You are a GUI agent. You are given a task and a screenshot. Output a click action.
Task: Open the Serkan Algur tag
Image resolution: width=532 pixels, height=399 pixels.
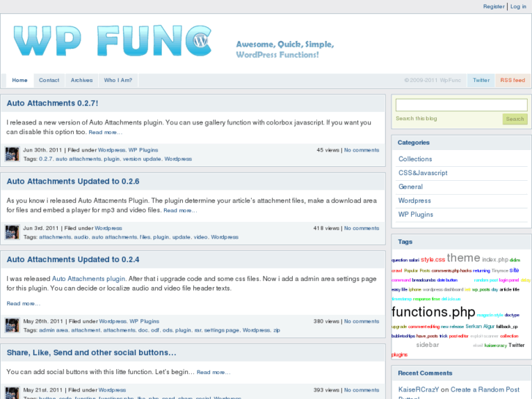[480, 327]
